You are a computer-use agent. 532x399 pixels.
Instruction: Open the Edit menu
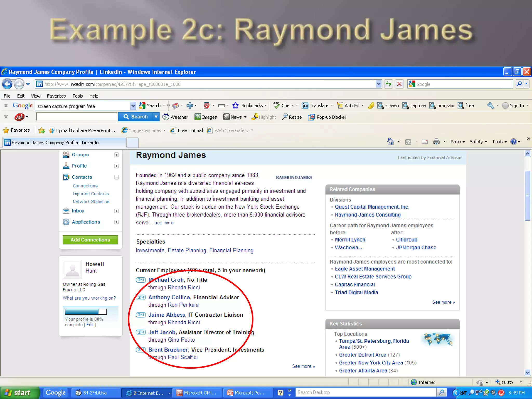pos(21,96)
